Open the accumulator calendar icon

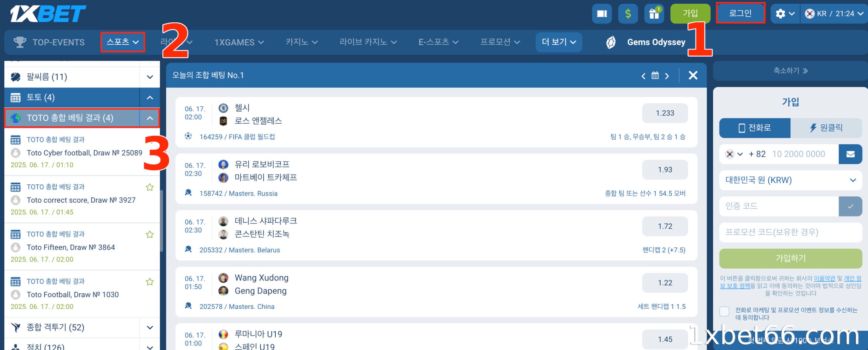[x=655, y=75]
